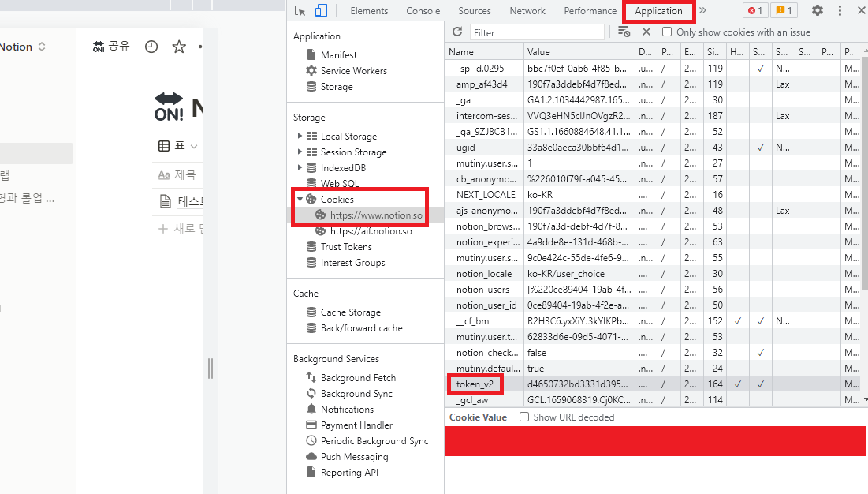Expand the IndexedDB tree node
This screenshot has width=868, height=494.
[x=300, y=167]
